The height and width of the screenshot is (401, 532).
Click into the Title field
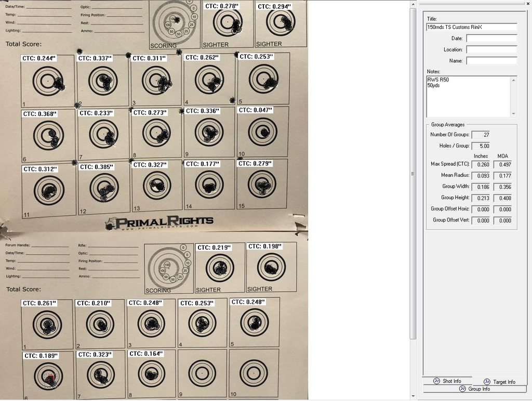472,27
